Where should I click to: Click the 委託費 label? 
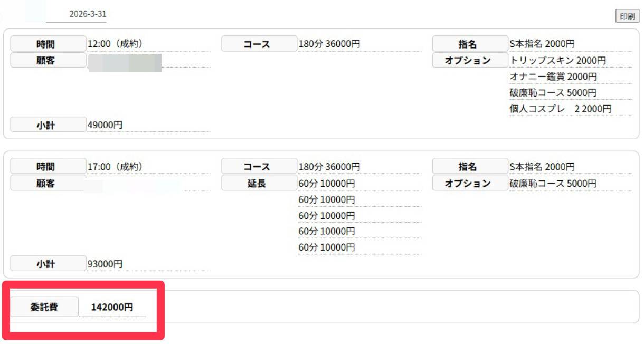pyautogui.click(x=44, y=307)
